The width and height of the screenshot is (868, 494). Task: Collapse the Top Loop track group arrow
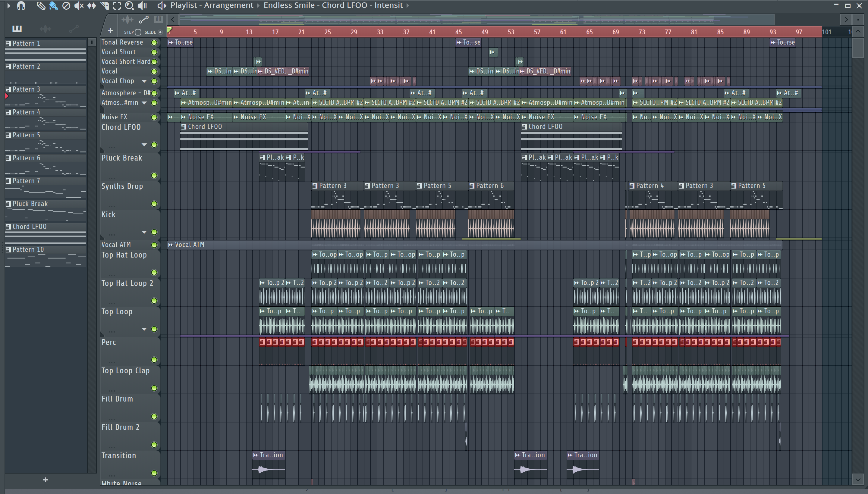click(144, 330)
